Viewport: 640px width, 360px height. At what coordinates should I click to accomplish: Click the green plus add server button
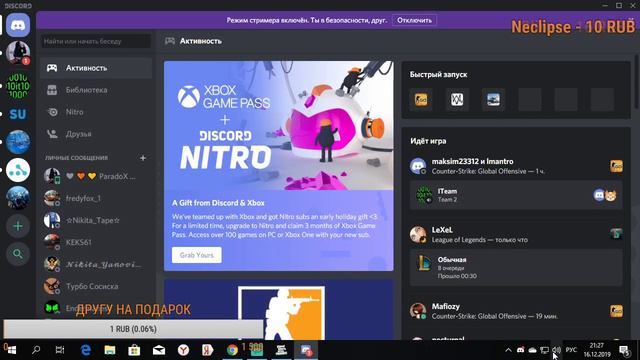[18, 226]
